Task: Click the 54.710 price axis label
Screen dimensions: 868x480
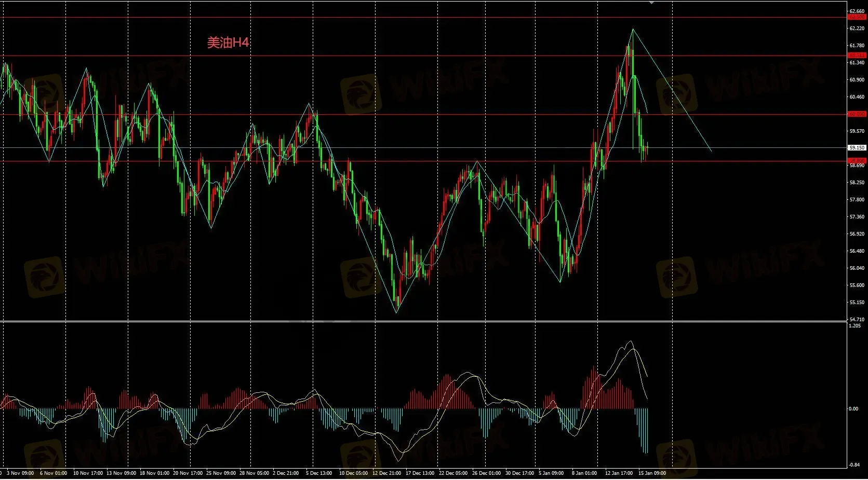Action: click(x=857, y=320)
